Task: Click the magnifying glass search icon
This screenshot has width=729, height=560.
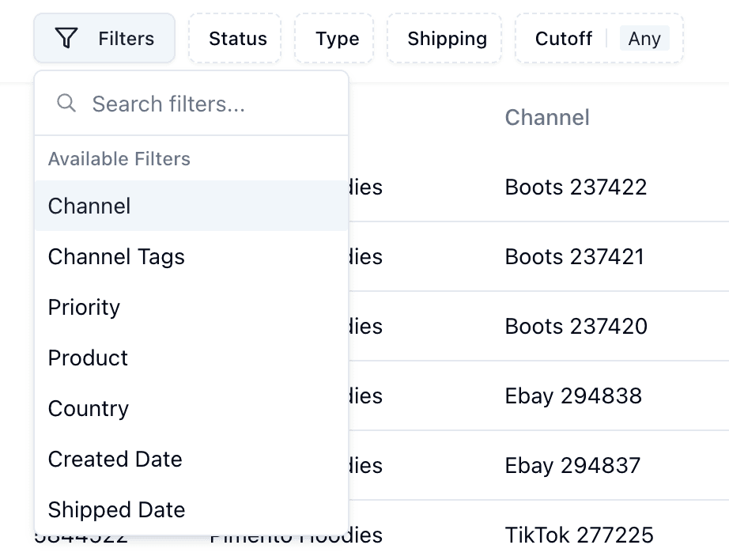Action: click(x=66, y=104)
